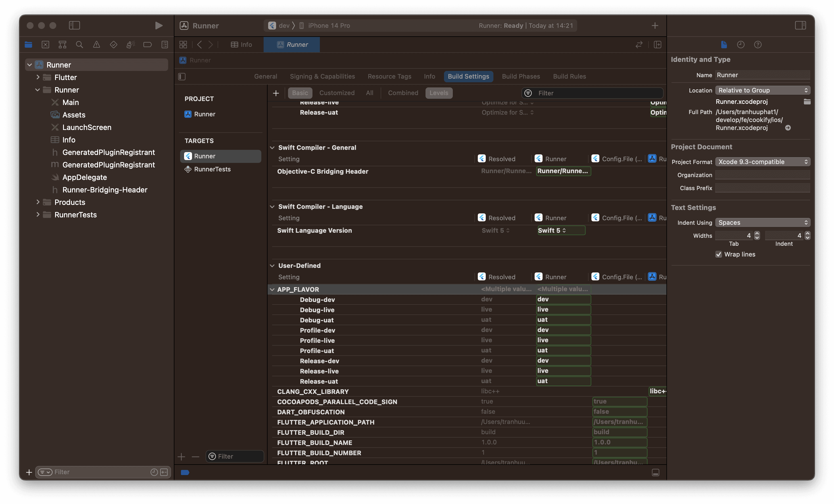This screenshot has height=504, width=834.
Task: Open the Symbol navigator icon
Action: (x=62, y=44)
